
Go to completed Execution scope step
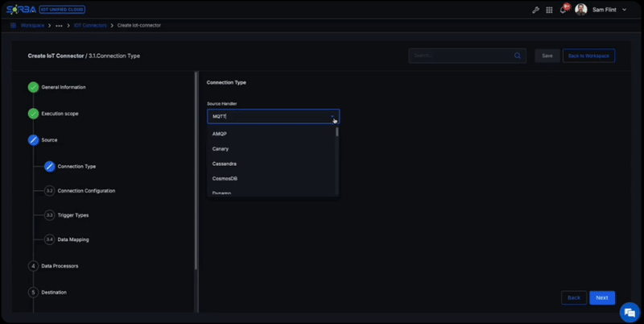pyautogui.click(x=33, y=114)
